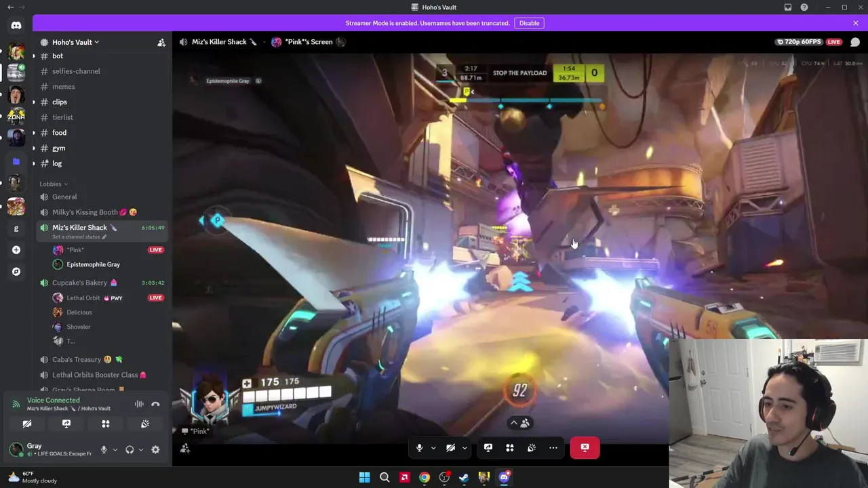This screenshot has width=868, height=488.
Task: Open the activities icon in voice panel
Action: coord(106,424)
